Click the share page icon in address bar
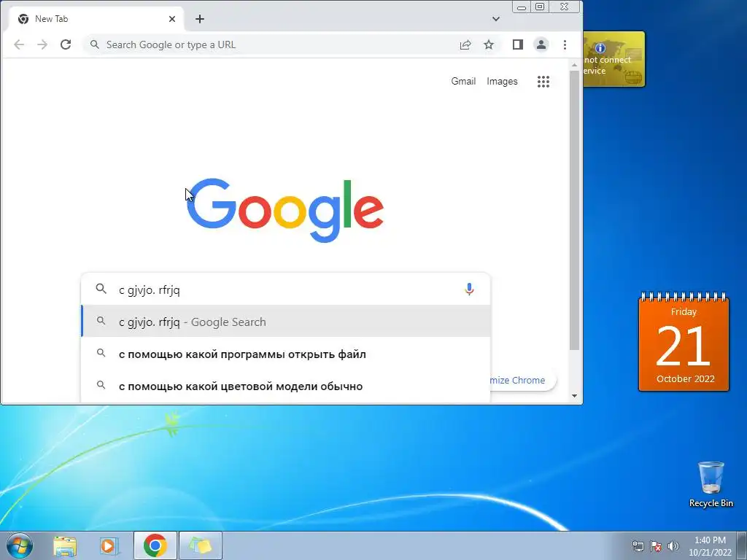Viewport: 747px width, 560px height. 465,44
